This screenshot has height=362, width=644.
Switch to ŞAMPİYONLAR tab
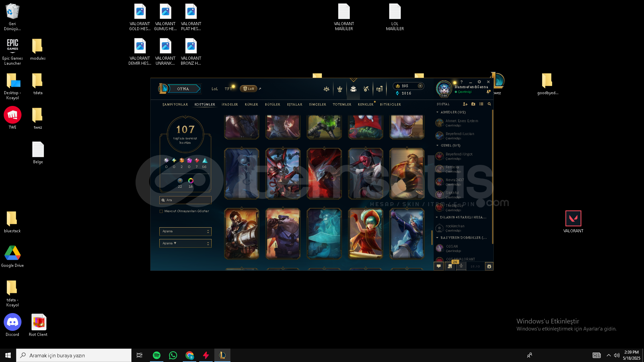[x=175, y=105]
